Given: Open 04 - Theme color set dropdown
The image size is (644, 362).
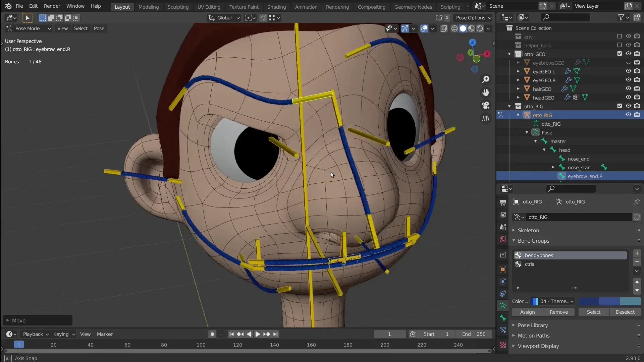Looking at the screenshot, I should tap(552, 301).
